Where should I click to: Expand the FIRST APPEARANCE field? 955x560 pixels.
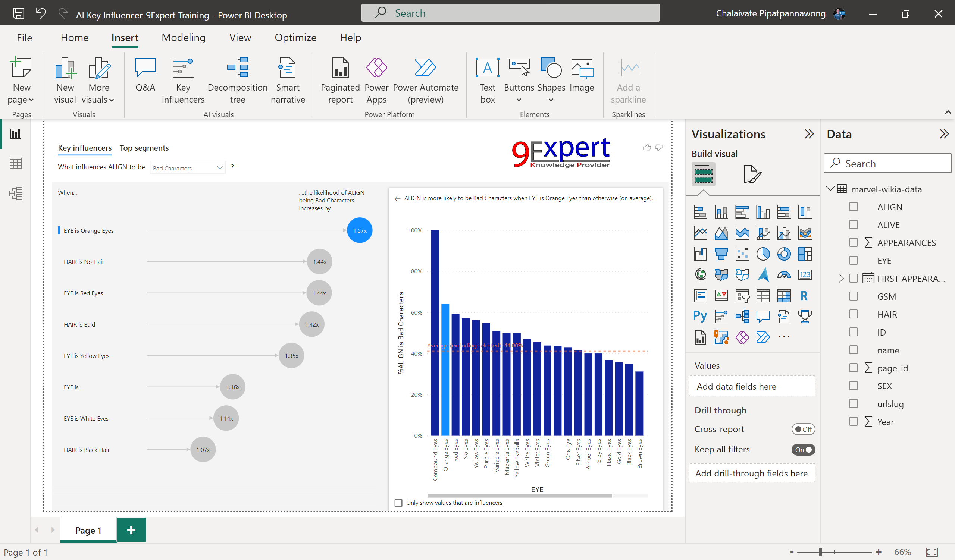(x=841, y=278)
